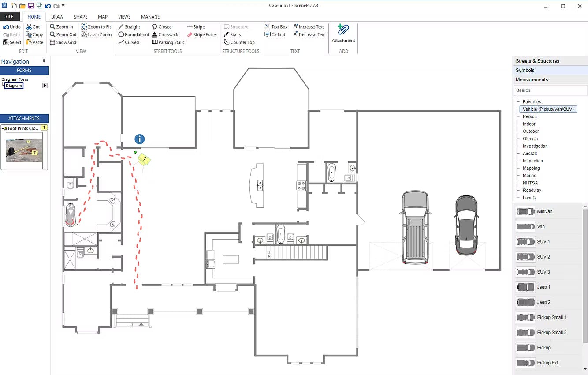Toggle the Navigation panel pin
The width and height of the screenshot is (588, 375).
click(44, 61)
